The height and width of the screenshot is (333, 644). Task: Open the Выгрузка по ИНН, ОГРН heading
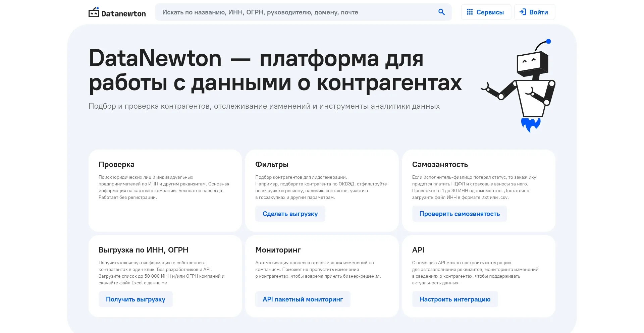[143, 250]
